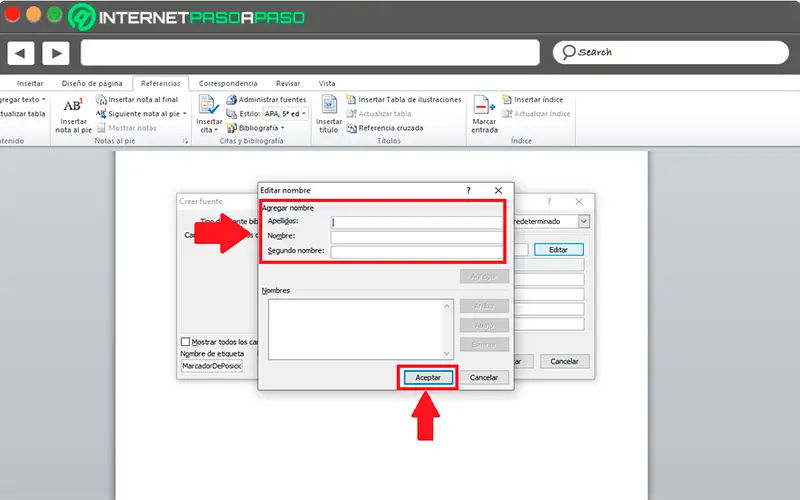Click Insertar índice
800x500 pixels.
pos(533,99)
